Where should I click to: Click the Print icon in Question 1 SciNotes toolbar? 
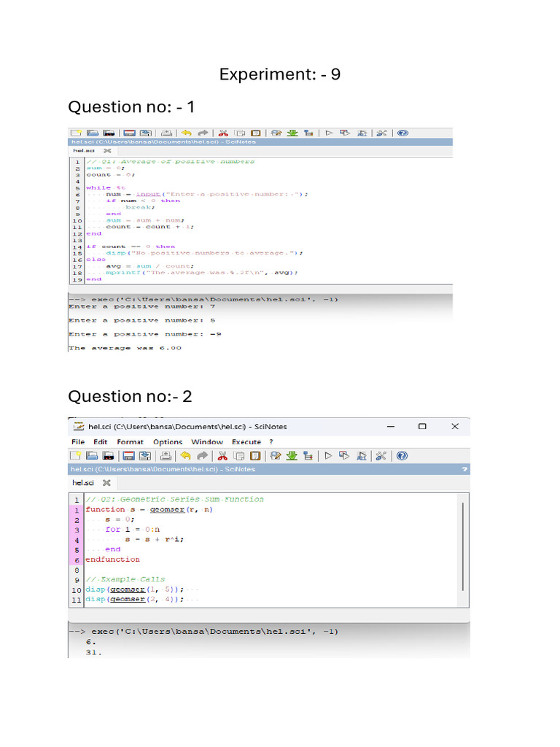[x=166, y=133]
